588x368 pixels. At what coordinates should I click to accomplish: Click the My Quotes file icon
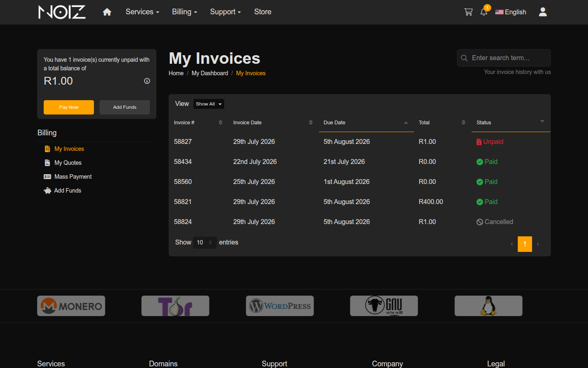click(47, 163)
